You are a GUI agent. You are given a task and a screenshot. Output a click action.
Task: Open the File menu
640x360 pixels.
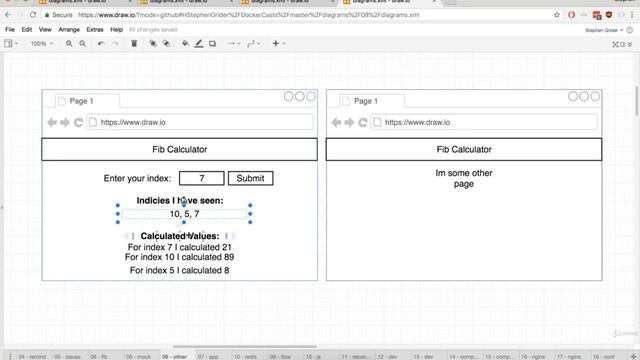pos(10,29)
